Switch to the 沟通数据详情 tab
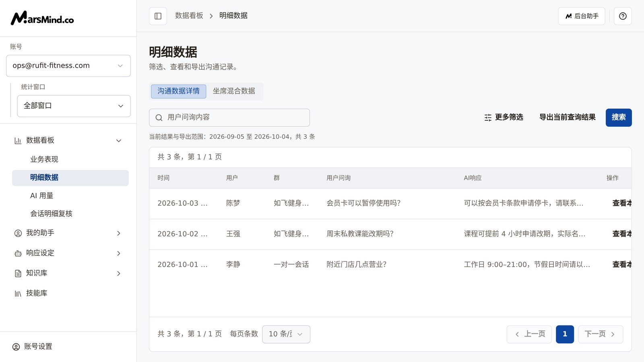Image resolution: width=644 pixels, height=362 pixels. pyautogui.click(x=179, y=91)
